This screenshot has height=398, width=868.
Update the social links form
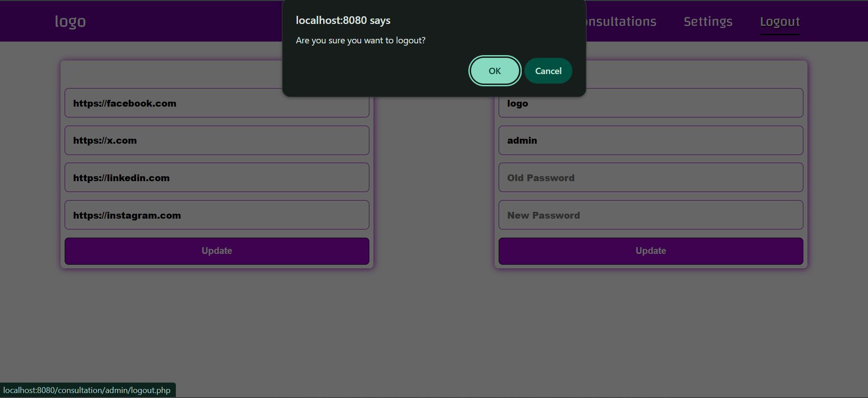click(x=217, y=251)
